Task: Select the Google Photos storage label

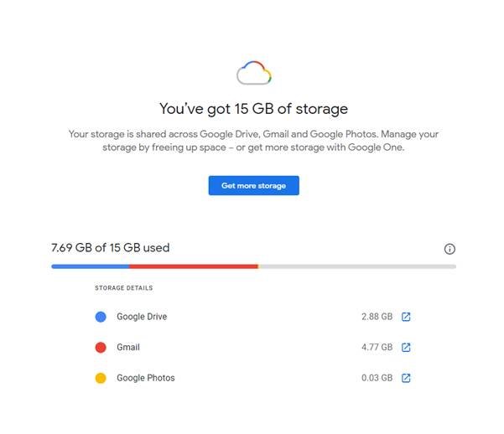Action: (x=146, y=378)
